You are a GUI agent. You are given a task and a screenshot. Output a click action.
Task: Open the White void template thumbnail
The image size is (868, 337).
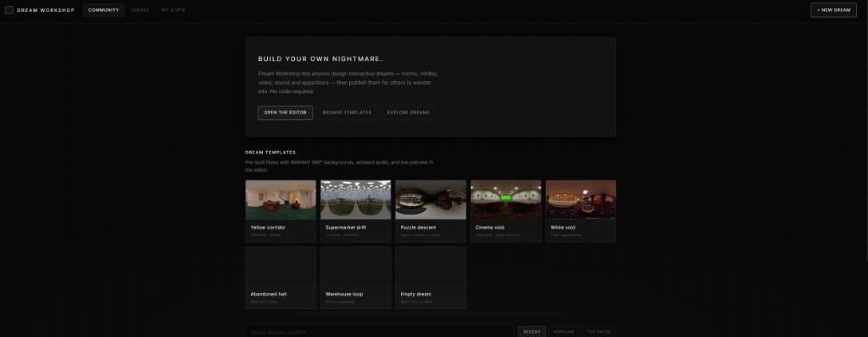click(x=581, y=200)
